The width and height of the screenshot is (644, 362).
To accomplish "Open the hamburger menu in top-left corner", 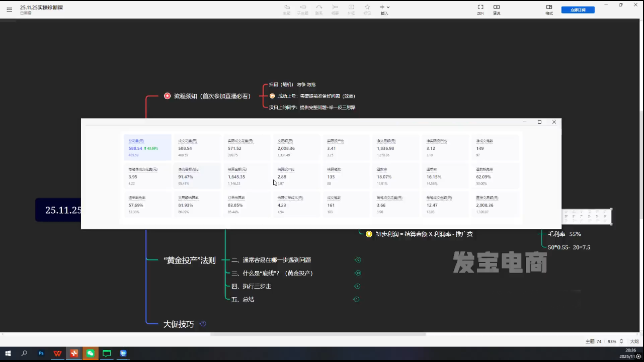I will point(9,10).
